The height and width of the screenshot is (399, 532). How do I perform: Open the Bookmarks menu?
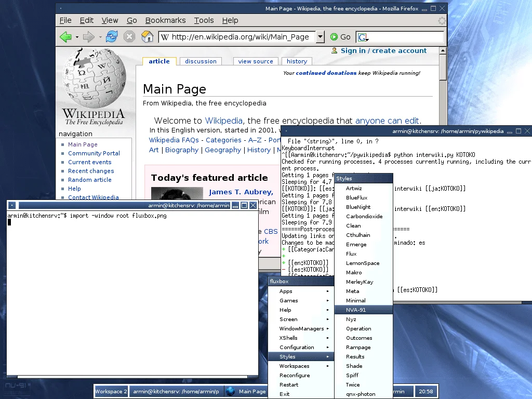165,20
